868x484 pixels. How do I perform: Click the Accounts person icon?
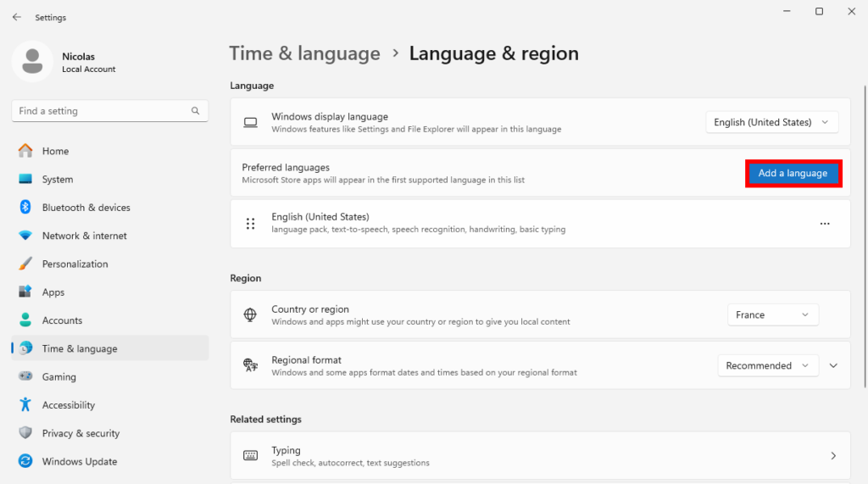[x=25, y=320]
